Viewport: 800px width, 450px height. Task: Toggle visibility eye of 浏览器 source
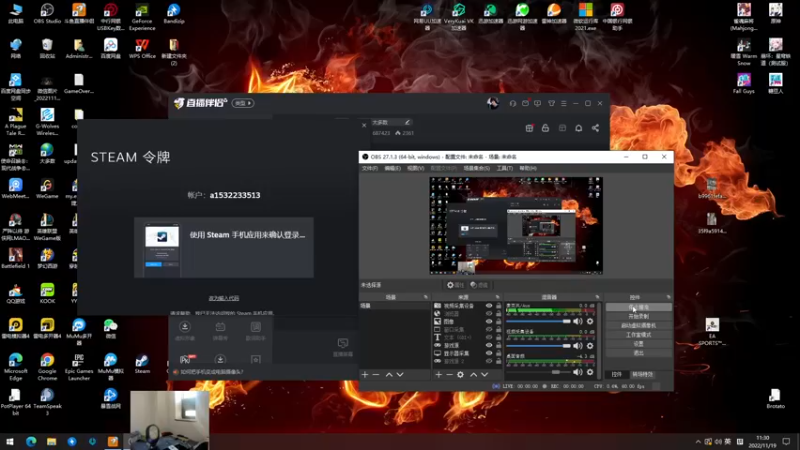(x=489, y=314)
